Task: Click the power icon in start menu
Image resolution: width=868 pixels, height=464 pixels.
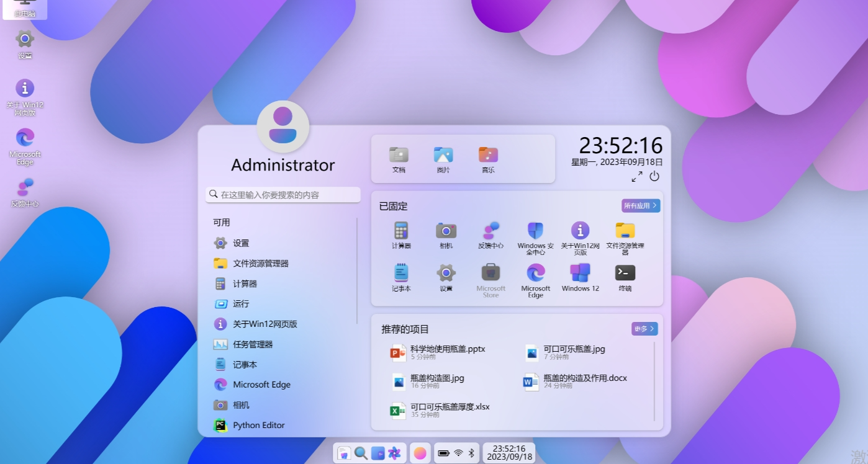Action: coord(654,176)
